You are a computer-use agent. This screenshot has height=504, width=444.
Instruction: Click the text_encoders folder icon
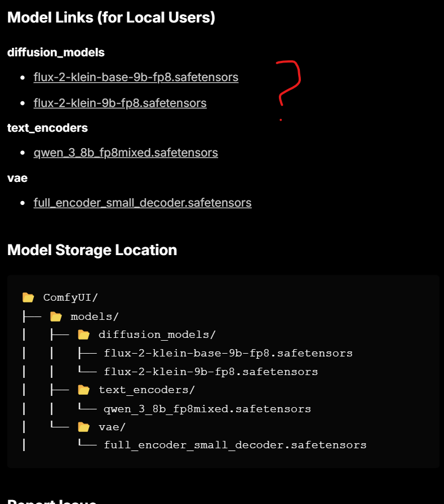click(x=83, y=390)
